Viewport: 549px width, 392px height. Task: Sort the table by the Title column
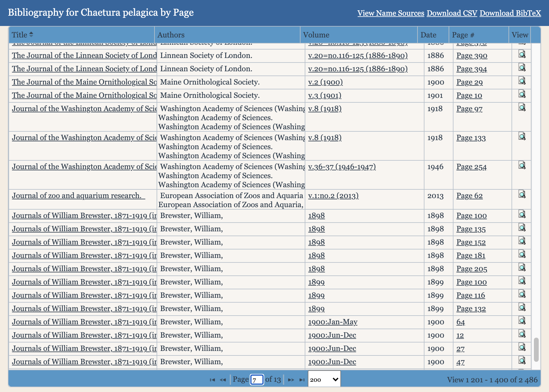22,35
